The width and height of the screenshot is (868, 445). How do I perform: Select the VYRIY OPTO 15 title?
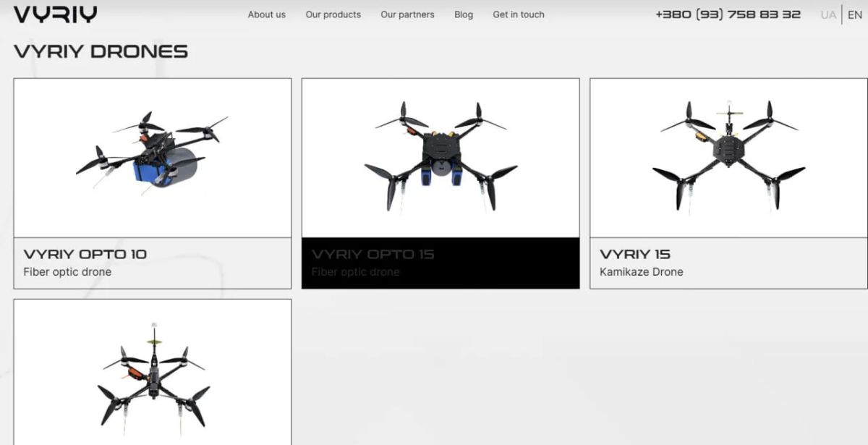tap(373, 255)
